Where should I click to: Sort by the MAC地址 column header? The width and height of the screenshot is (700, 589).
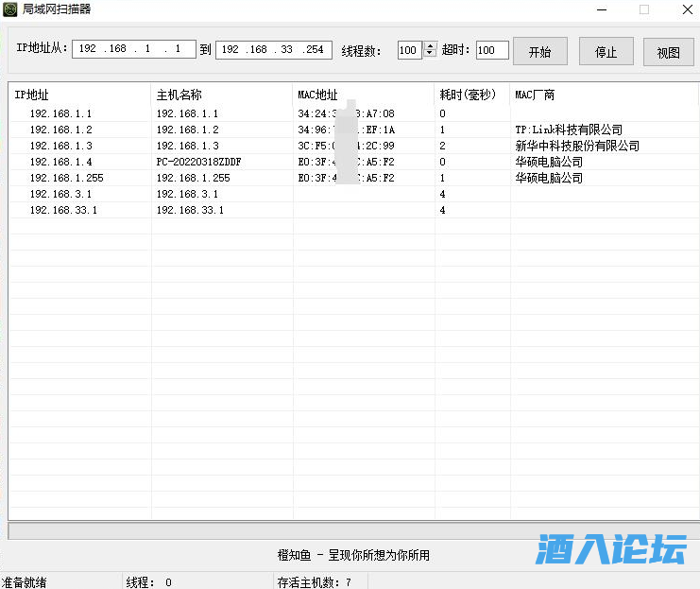[363, 95]
